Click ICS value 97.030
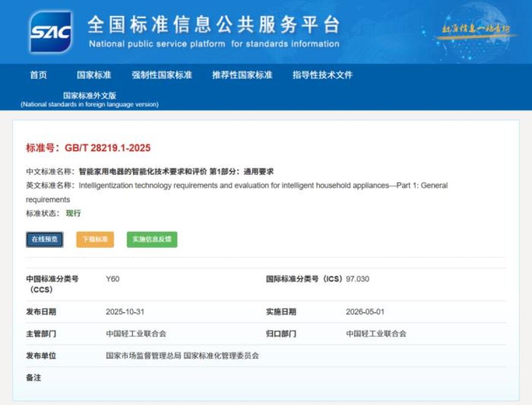Image resolution: width=532 pixels, height=405 pixels. click(358, 279)
